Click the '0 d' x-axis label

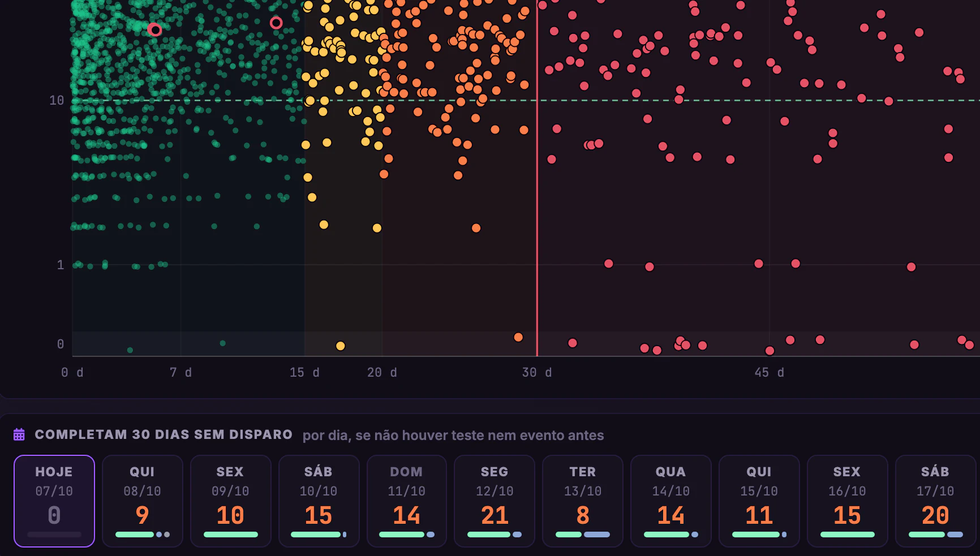pos(72,372)
